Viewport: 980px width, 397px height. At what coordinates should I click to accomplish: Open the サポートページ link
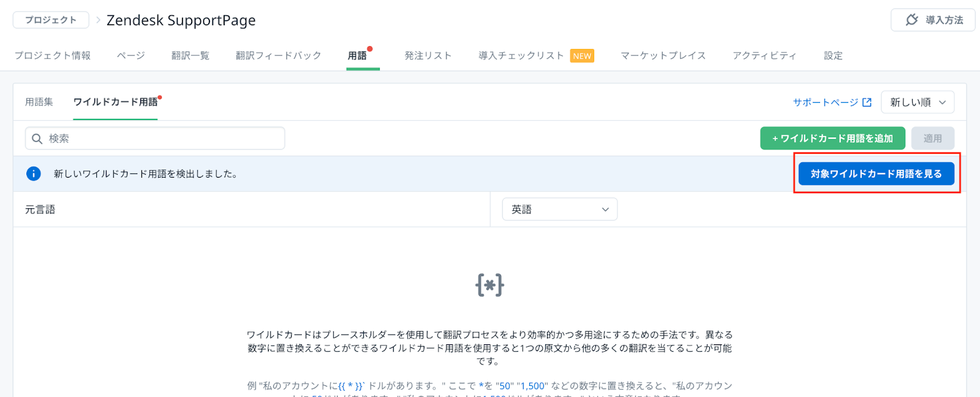(825, 102)
